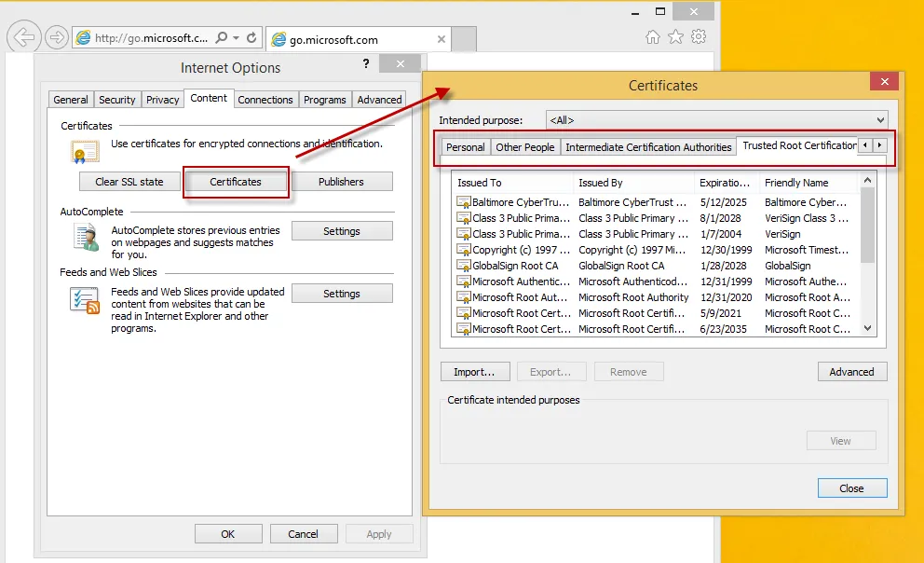Click the Feeds and Web Slices icon
Image resolution: width=924 pixels, height=563 pixels.
point(84,300)
